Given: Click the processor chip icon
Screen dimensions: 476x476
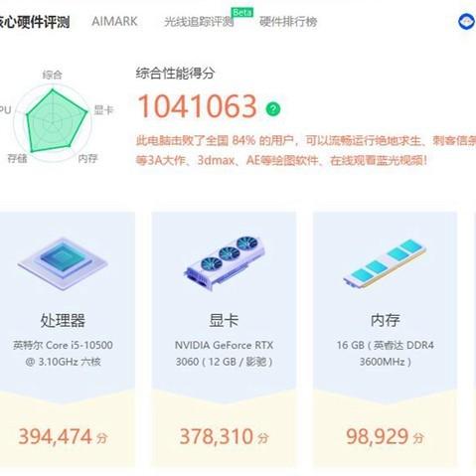Looking at the screenshot, I should pos(63,264).
